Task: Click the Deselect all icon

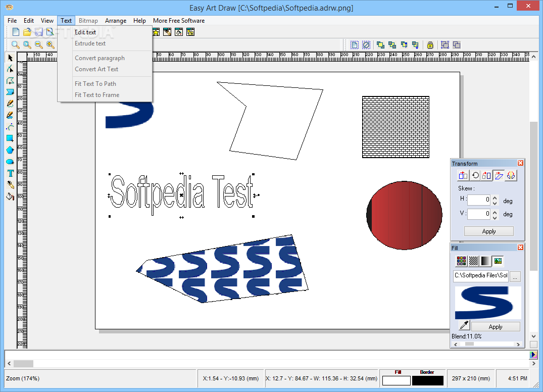Action: click(x=366, y=44)
